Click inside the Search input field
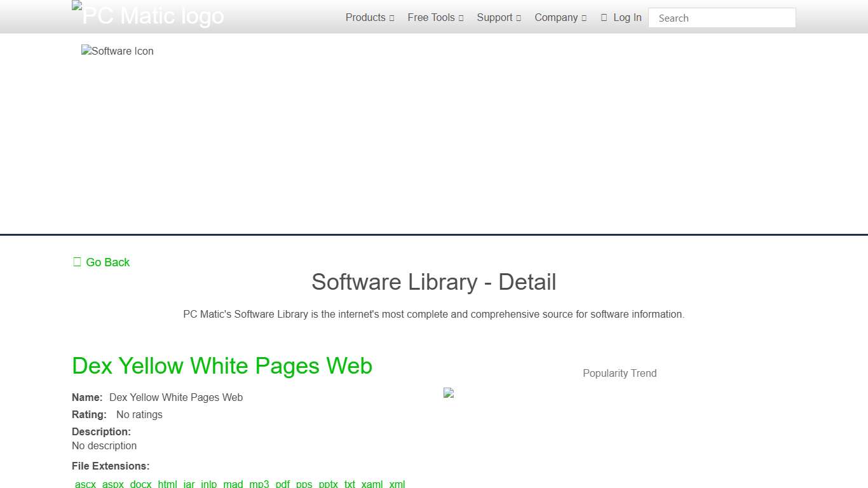 coord(722,17)
